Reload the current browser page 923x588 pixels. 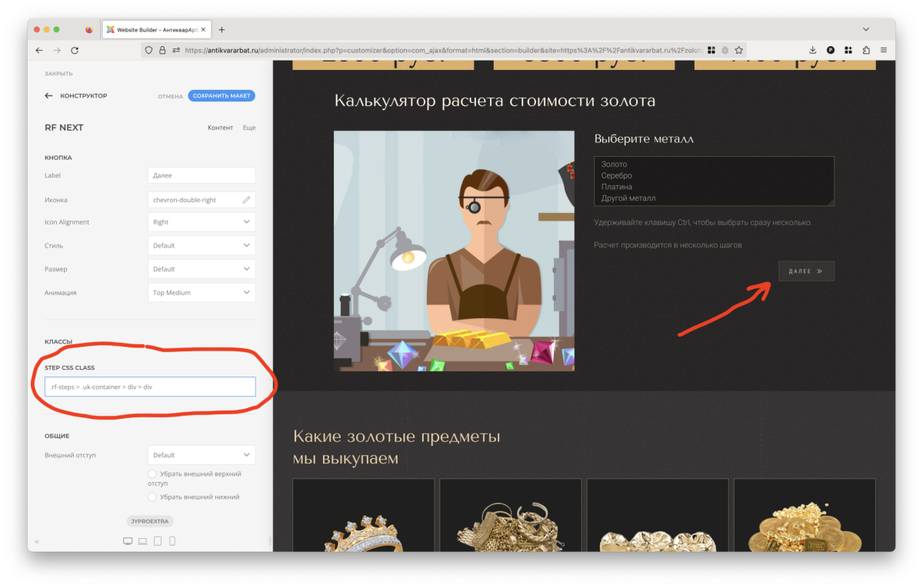75,50
